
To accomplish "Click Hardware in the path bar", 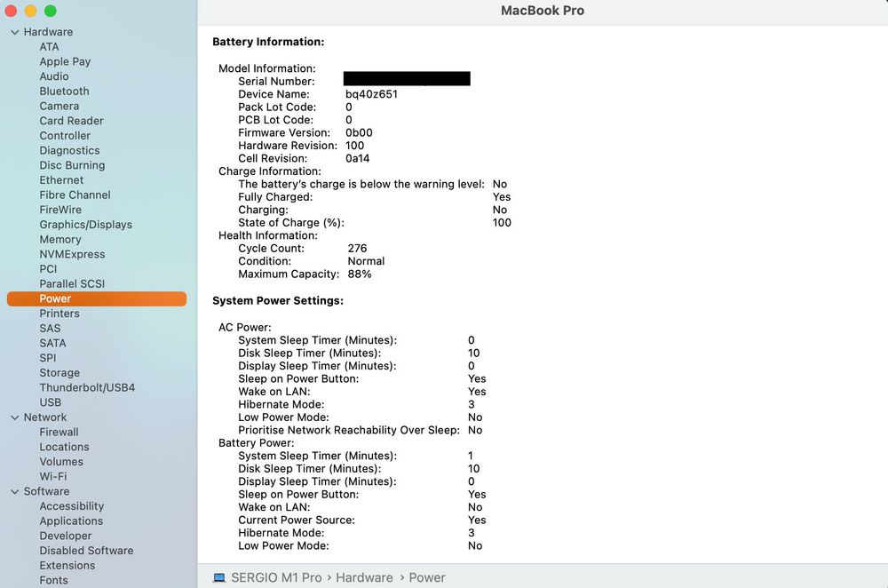I will pyautogui.click(x=364, y=578).
